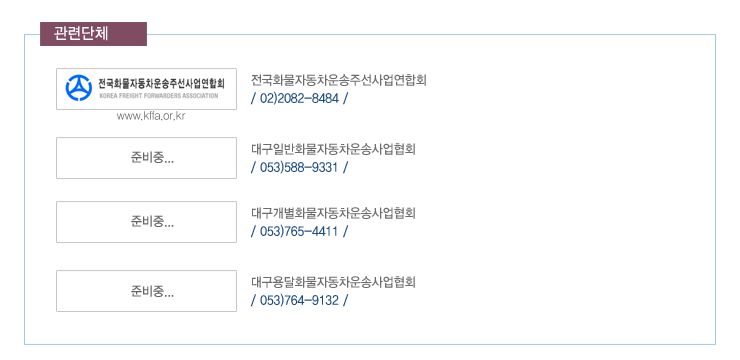The width and height of the screenshot is (740, 360).
Task: Click the phone number 053)765-4411
Action: tap(299, 232)
